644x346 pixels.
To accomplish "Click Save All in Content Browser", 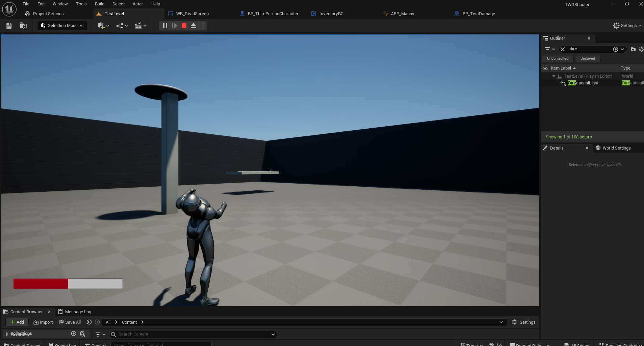I will pos(70,322).
